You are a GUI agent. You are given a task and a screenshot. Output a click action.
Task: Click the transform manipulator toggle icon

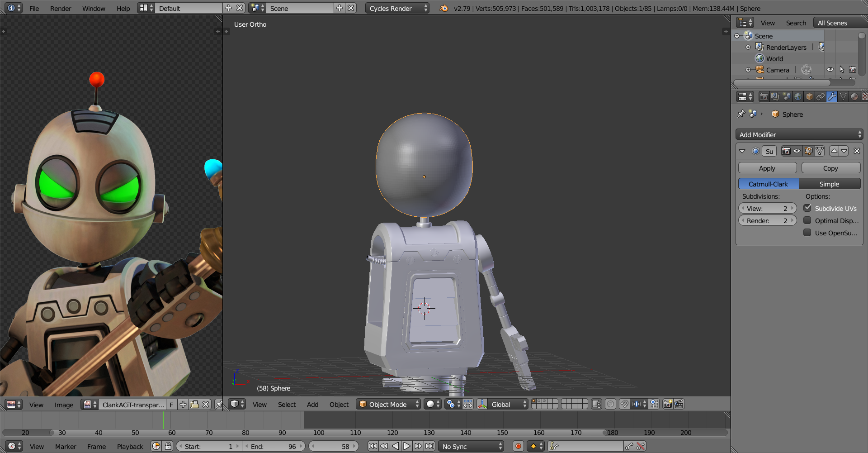tap(482, 404)
